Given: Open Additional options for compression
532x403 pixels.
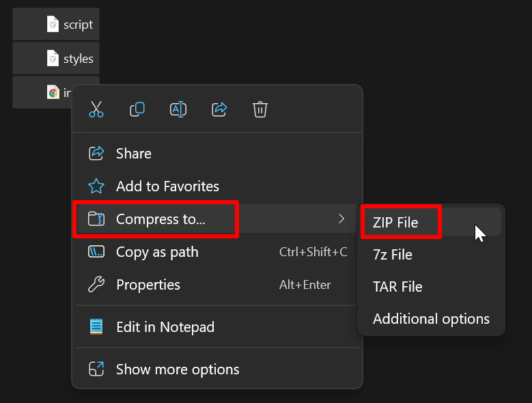Looking at the screenshot, I should (431, 319).
